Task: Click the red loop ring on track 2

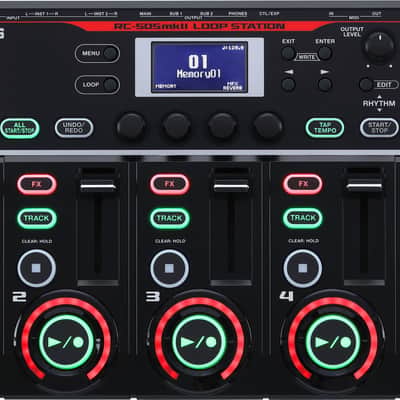Action: (x=66, y=302)
